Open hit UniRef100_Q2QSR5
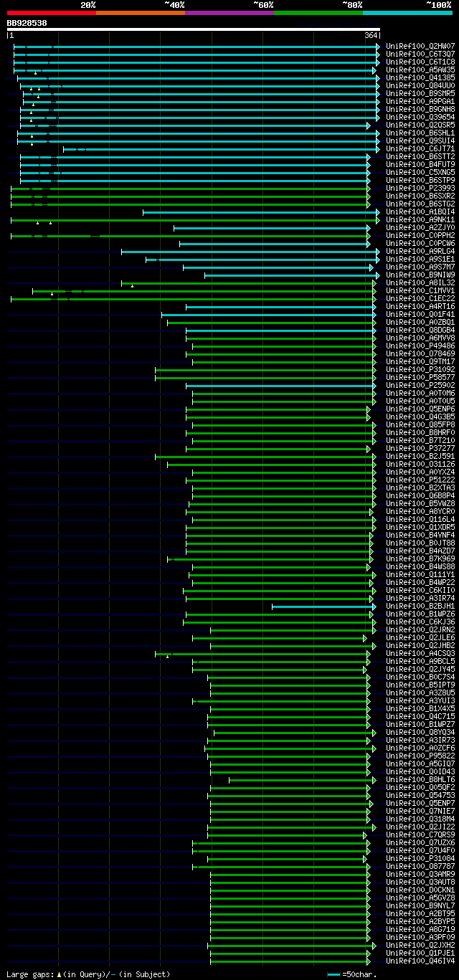Image resolution: width=459 pixels, height=980 pixels. pyautogui.click(x=420, y=125)
